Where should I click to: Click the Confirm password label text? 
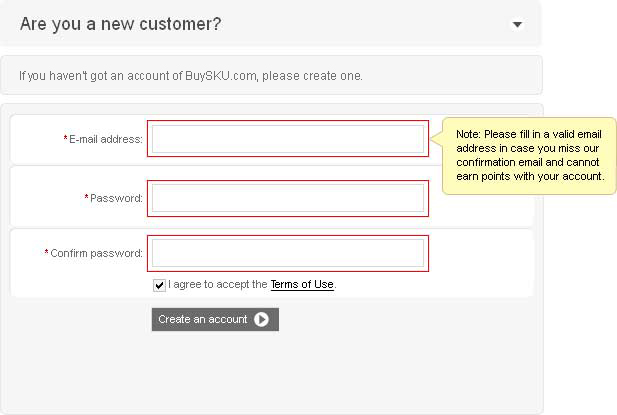click(x=96, y=253)
